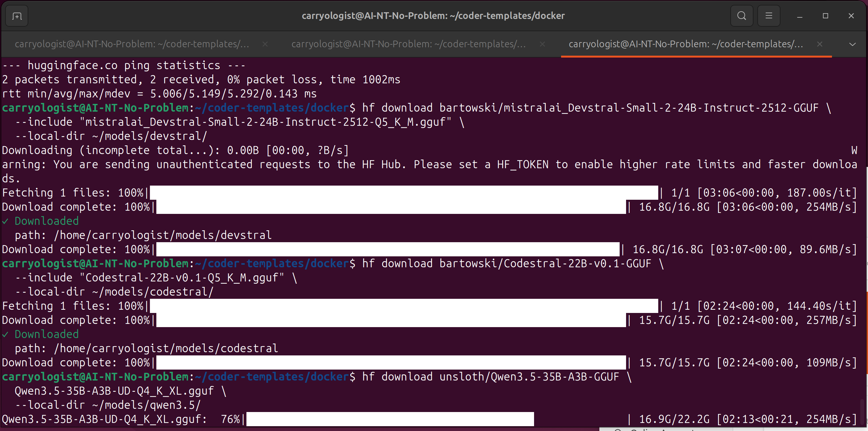Click '--local-dir ~/models/devstral/' text
The image size is (868, 431).
(x=111, y=136)
